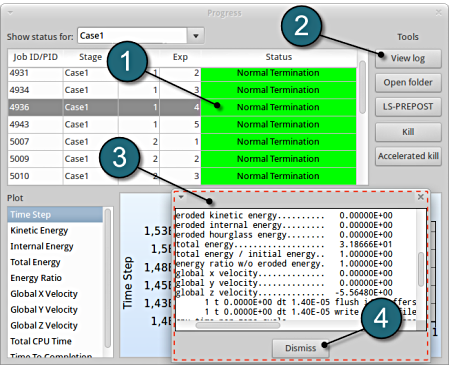Image resolution: width=449 pixels, height=365 pixels.
Task: Open the Progress window menu arrow
Action: [10, 13]
